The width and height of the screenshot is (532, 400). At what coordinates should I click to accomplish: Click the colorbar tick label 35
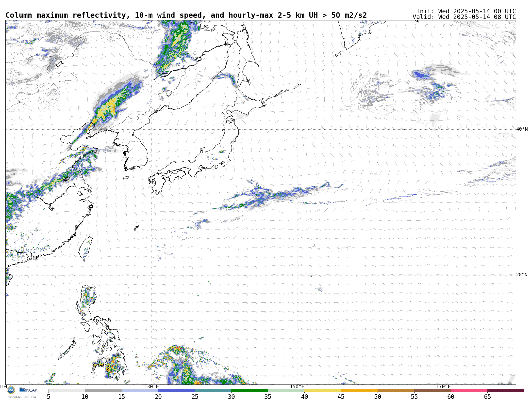point(268,397)
